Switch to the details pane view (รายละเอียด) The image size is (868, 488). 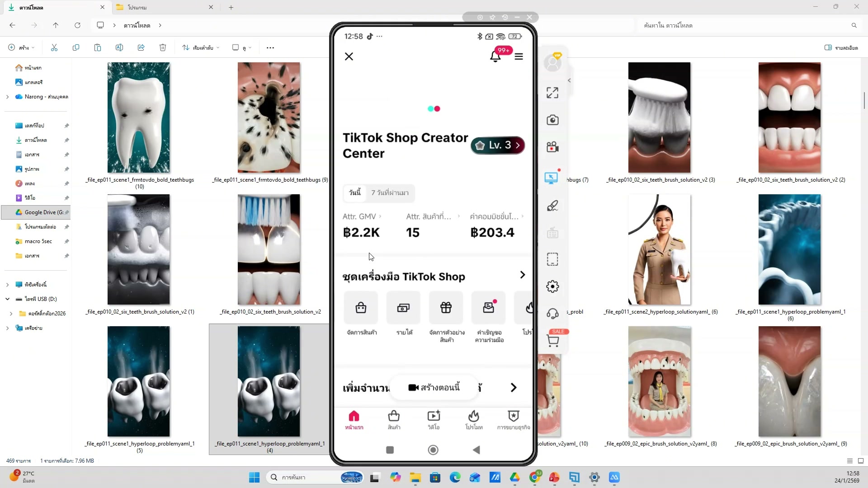(841, 47)
